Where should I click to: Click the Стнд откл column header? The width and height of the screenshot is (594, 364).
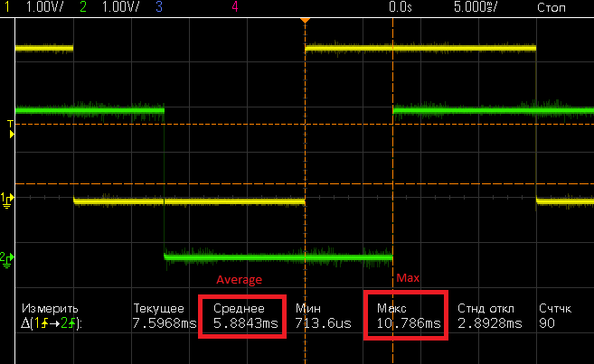[486, 308]
